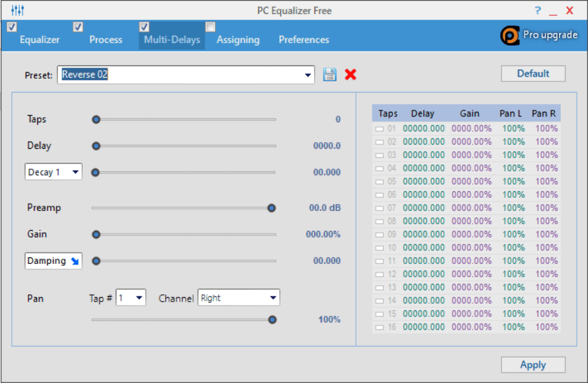Toggle the Multi-Delays enable checkbox

pos(144,27)
